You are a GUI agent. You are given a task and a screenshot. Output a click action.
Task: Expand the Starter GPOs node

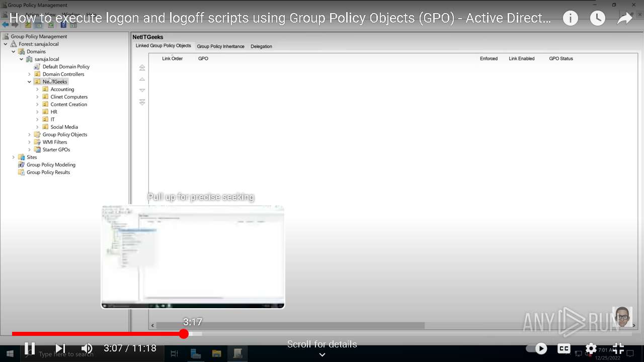tap(30, 150)
